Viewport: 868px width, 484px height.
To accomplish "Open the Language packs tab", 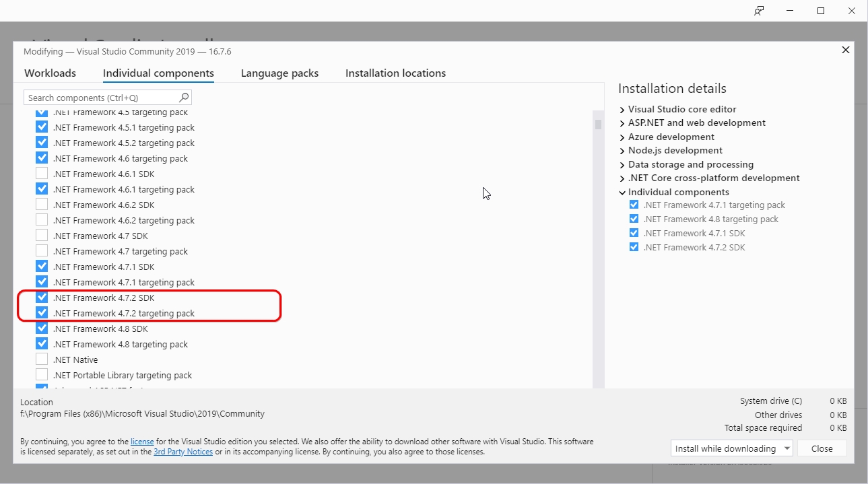I will click(279, 73).
